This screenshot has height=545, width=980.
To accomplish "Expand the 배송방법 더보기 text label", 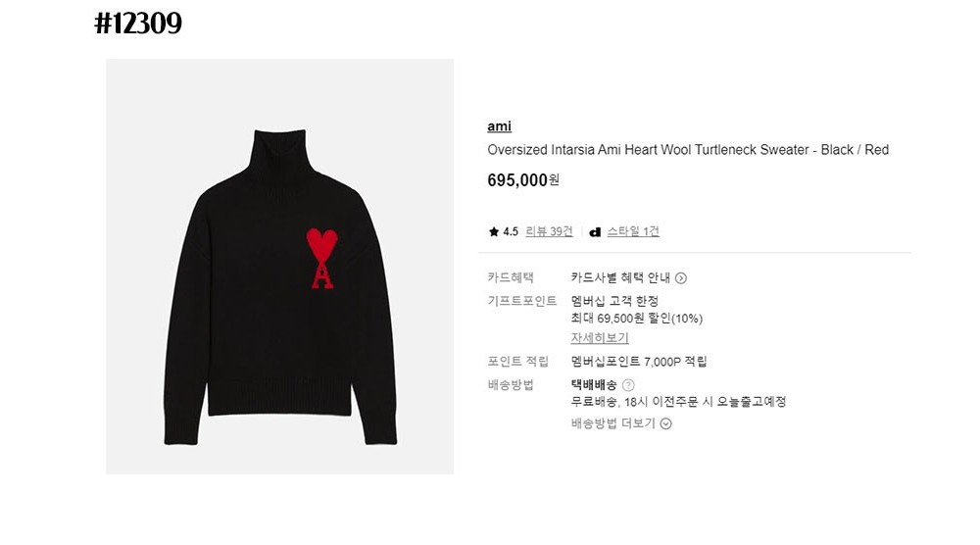I will (613, 423).
